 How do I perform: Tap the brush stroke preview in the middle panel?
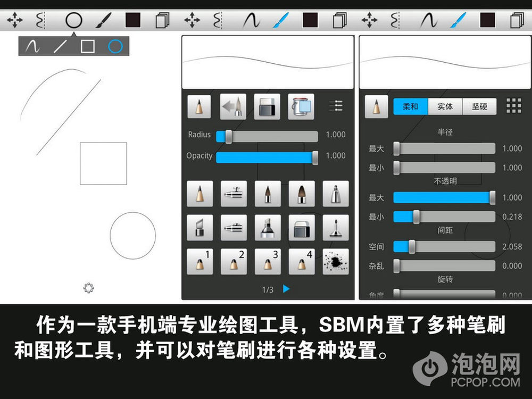click(268, 62)
